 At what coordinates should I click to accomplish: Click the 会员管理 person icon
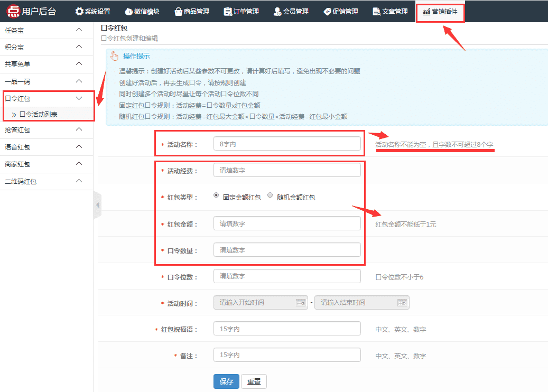pos(277,12)
